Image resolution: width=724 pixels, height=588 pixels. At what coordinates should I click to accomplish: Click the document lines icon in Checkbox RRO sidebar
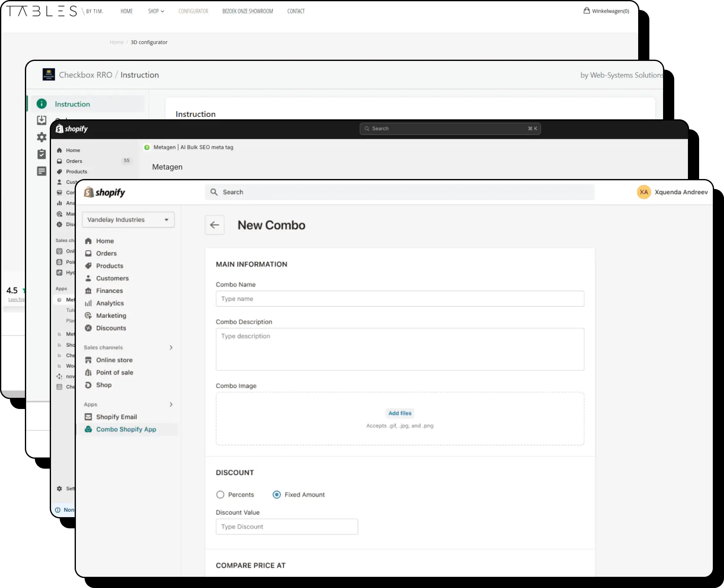coord(41,171)
